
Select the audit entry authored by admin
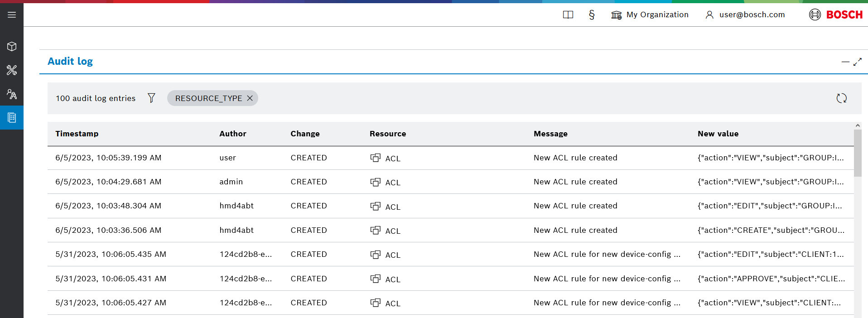click(231, 182)
